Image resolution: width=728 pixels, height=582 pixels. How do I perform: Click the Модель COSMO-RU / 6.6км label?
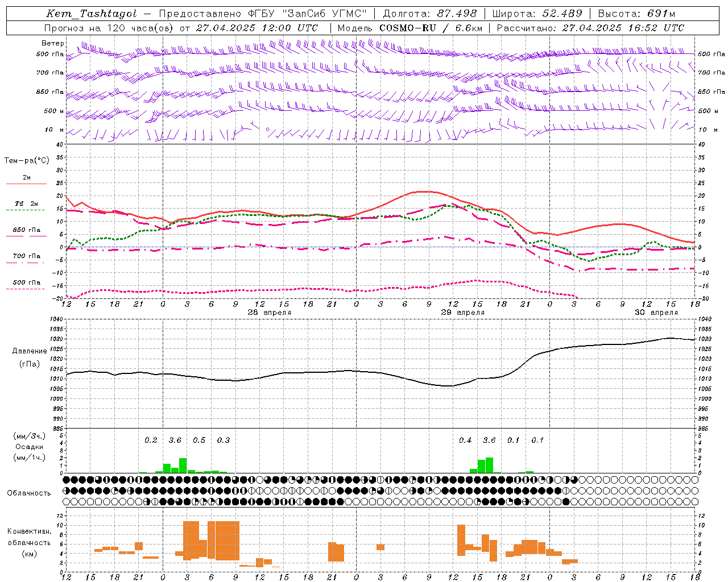[x=410, y=28]
